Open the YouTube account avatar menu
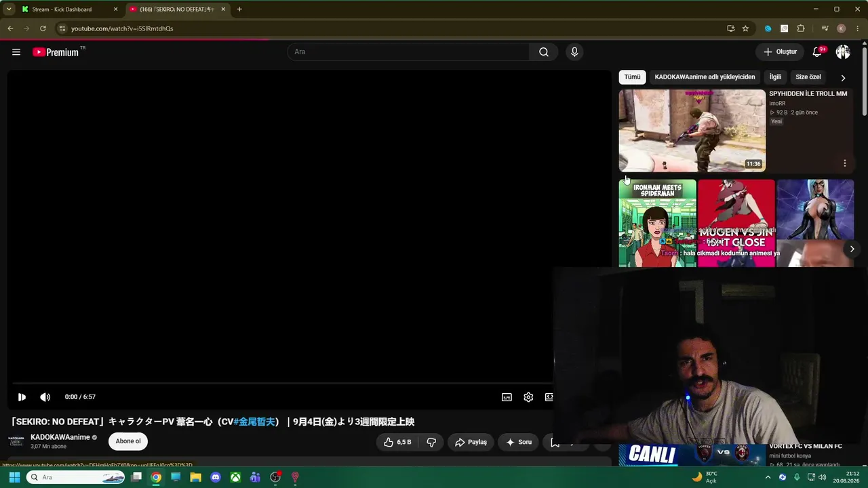This screenshot has width=868, height=488. [843, 52]
